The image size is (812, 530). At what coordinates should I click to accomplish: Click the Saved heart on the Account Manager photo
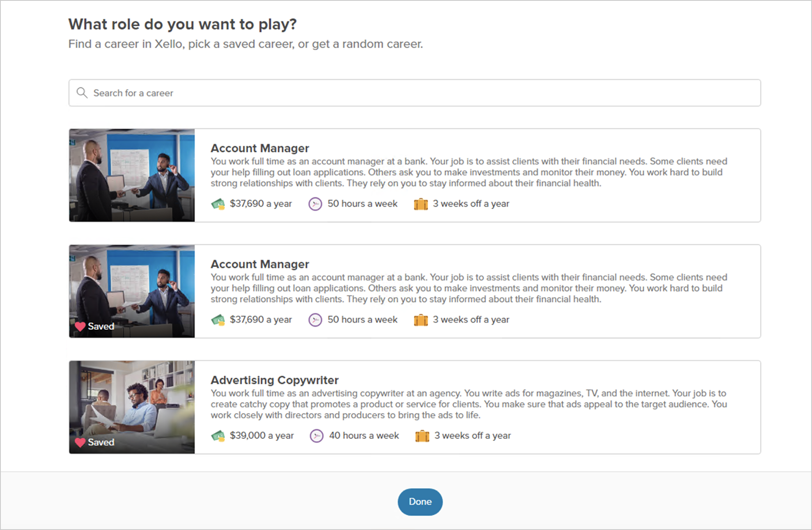click(80, 327)
